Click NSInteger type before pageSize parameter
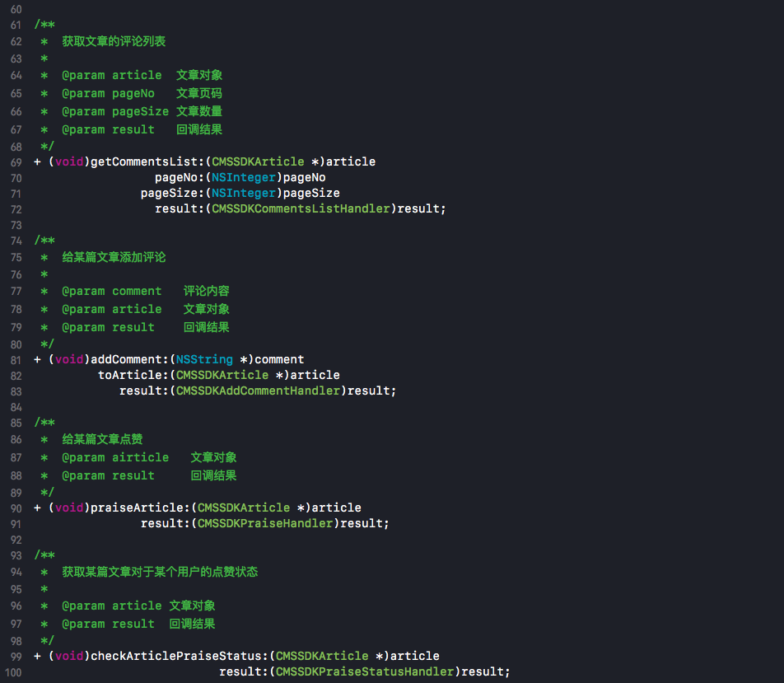Screen dimensions: 784x683 point(244,193)
